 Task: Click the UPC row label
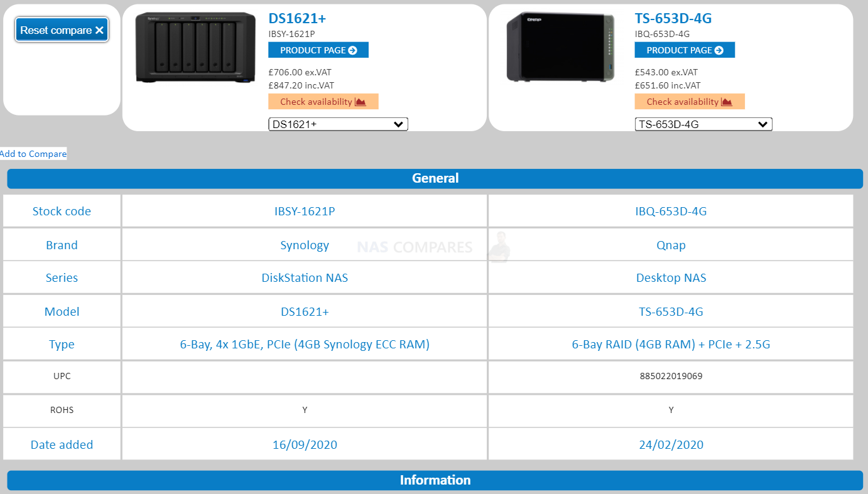point(62,377)
